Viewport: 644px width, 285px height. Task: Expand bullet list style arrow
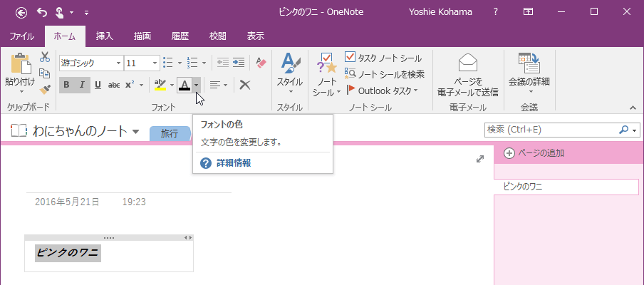(180, 63)
